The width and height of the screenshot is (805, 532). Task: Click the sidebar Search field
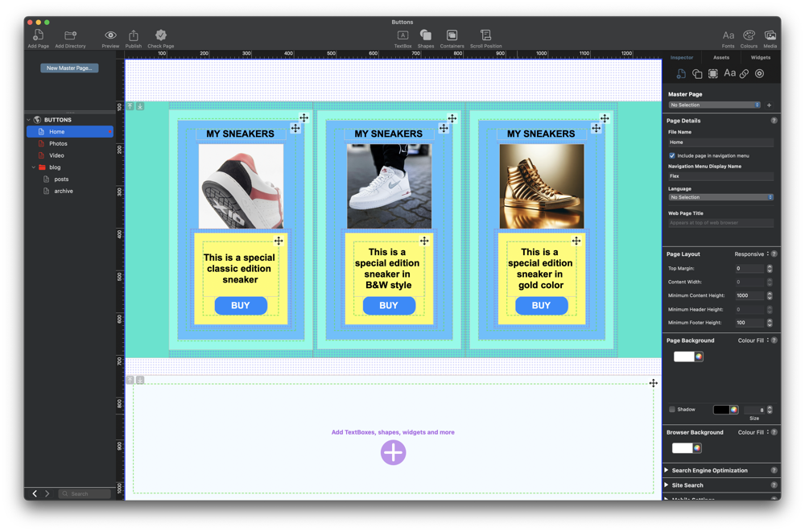85,494
